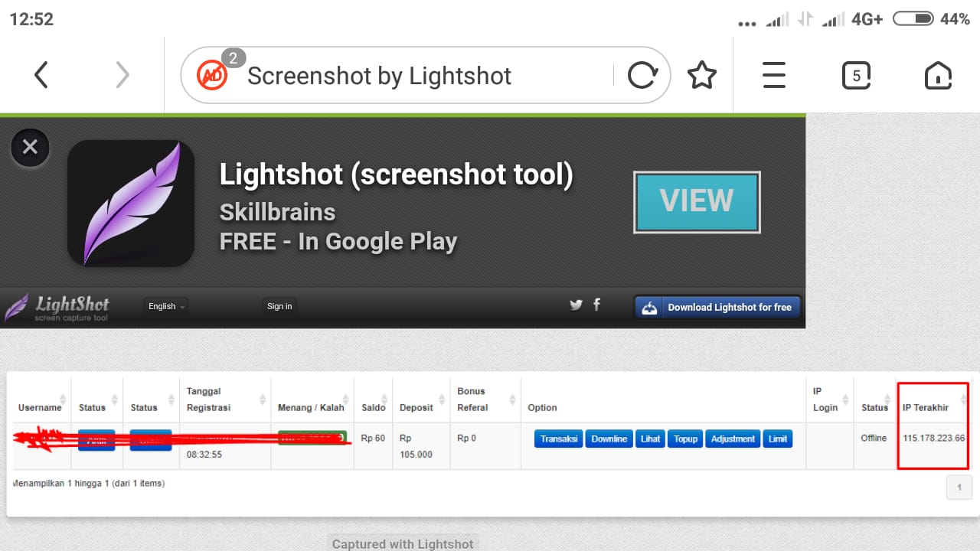
Task: Tap the address bar titled Screenshot by Lightshot
Action: (x=425, y=75)
